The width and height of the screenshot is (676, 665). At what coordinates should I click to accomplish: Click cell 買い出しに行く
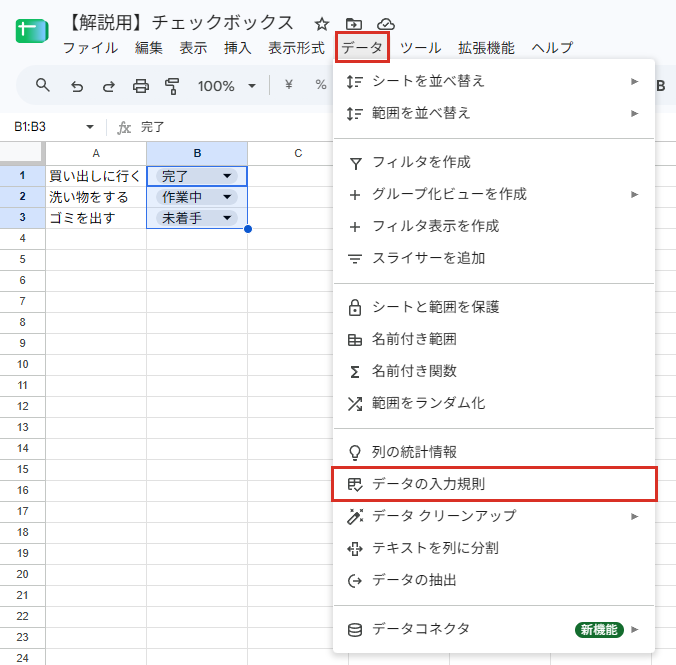(96, 176)
